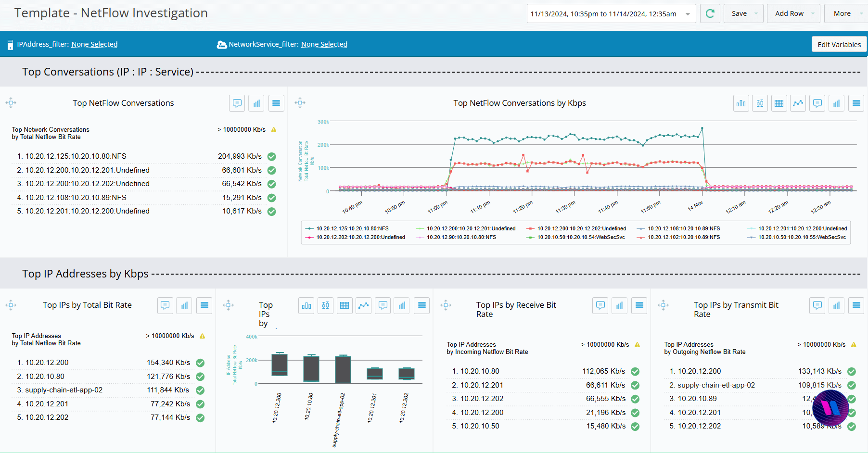The image size is (868, 453).
Task: Switch conversations chart to table view
Action: (779, 103)
